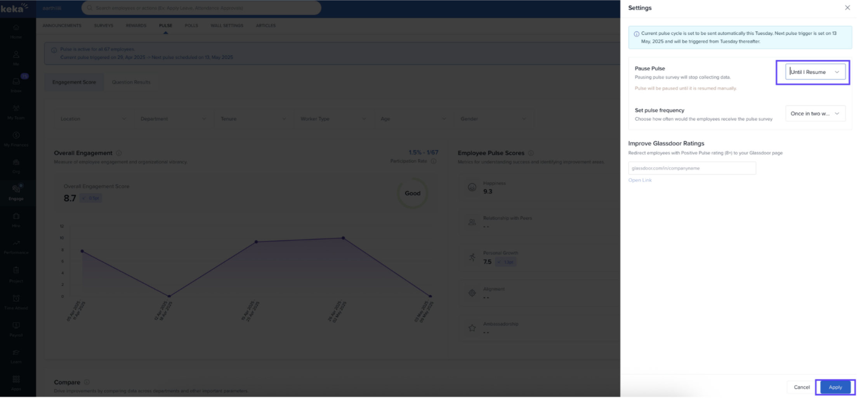Select the Question Results tab

pyautogui.click(x=131, y=82)
